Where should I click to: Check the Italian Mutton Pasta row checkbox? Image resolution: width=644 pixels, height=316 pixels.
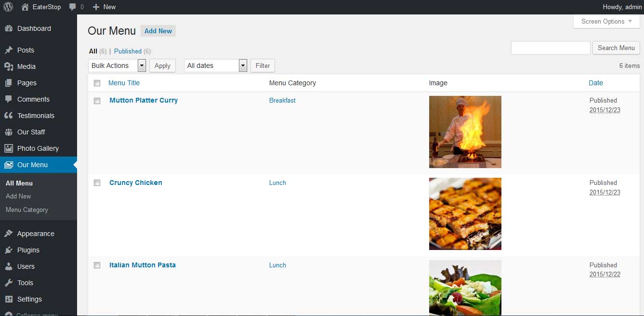coord(97,265)
